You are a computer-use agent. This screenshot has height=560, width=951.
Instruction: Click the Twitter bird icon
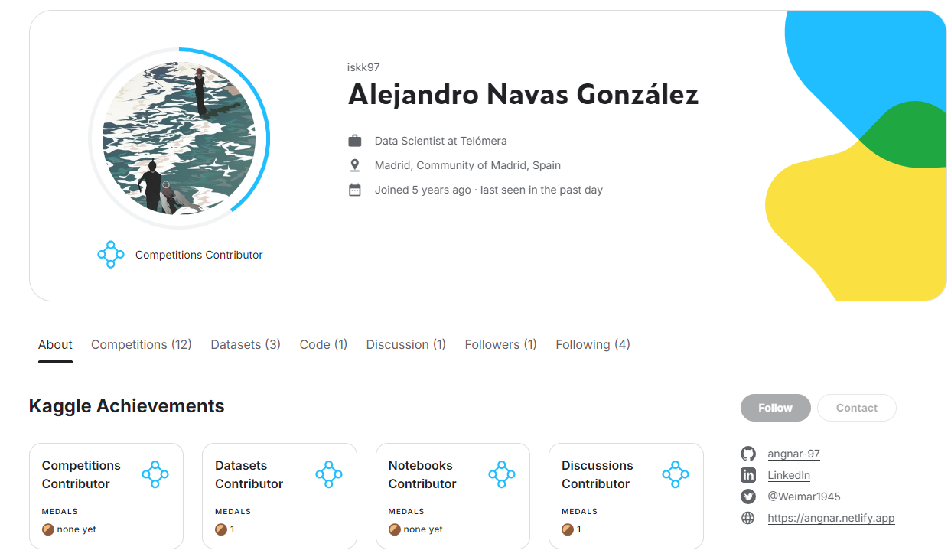(748, 497)
